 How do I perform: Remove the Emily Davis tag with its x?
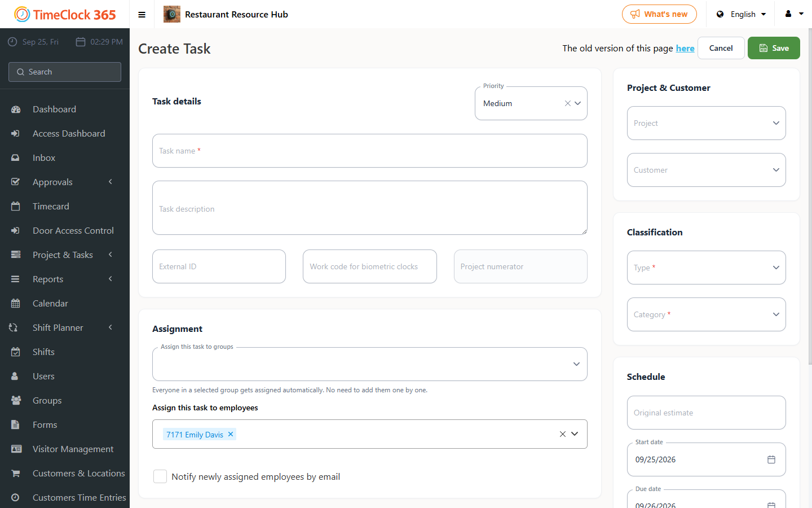(231, 434)
